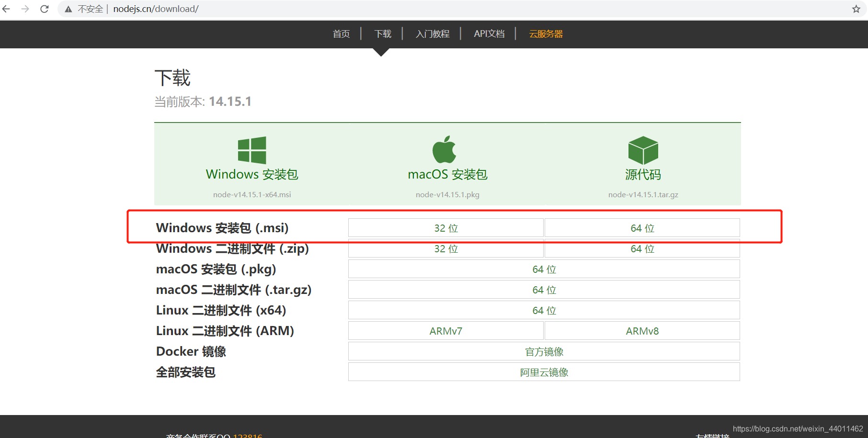868x438 pixels.
Task: Open the API文档 nav item
Action: pos(489,34)
